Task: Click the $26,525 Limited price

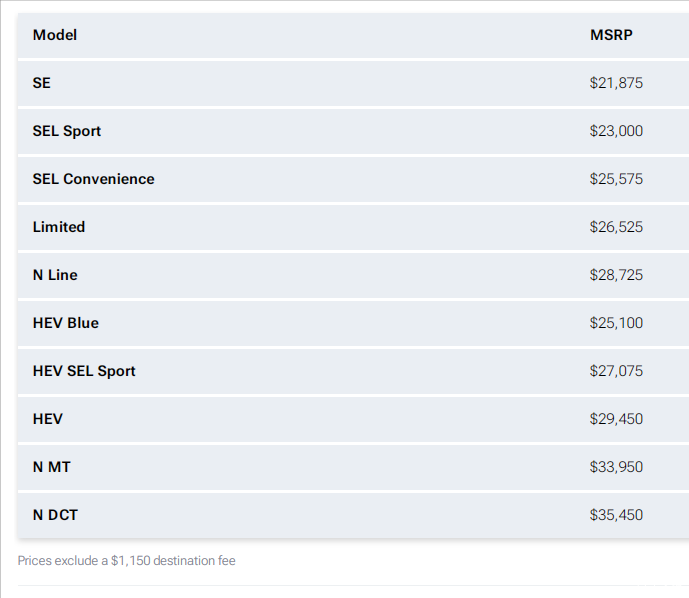Action: point(616,227)
